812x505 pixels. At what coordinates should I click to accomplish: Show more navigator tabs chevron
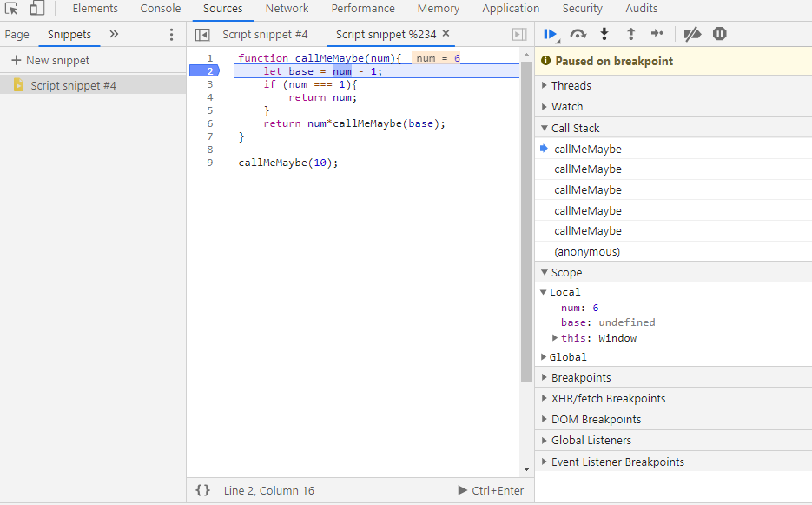pos(114,34)
